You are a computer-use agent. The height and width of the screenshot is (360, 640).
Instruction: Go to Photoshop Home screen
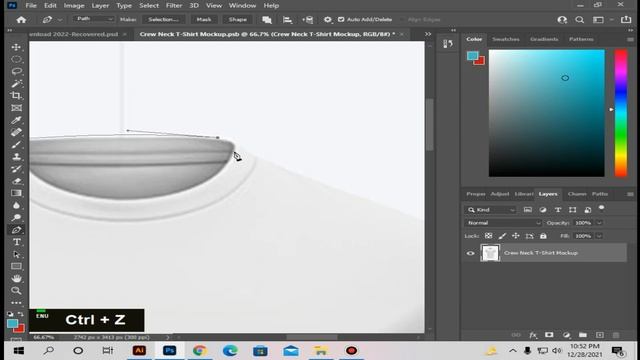coord(21,20)
